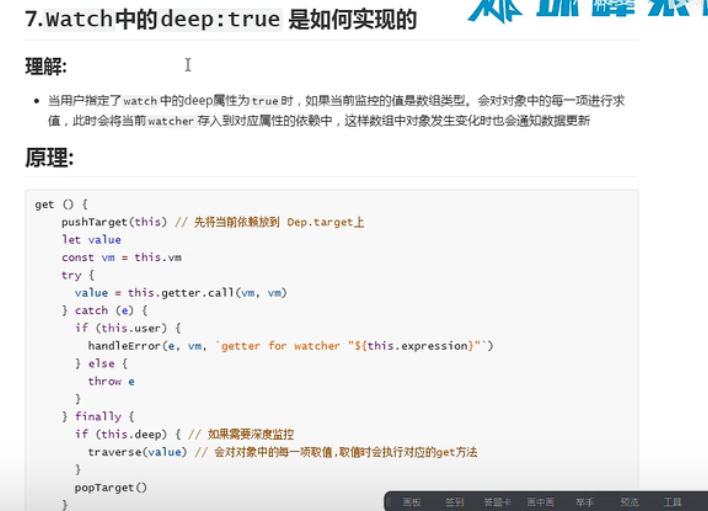Click heading '7.Watch中的deep:true 是如何实现的'

click(x=221, y=19)
